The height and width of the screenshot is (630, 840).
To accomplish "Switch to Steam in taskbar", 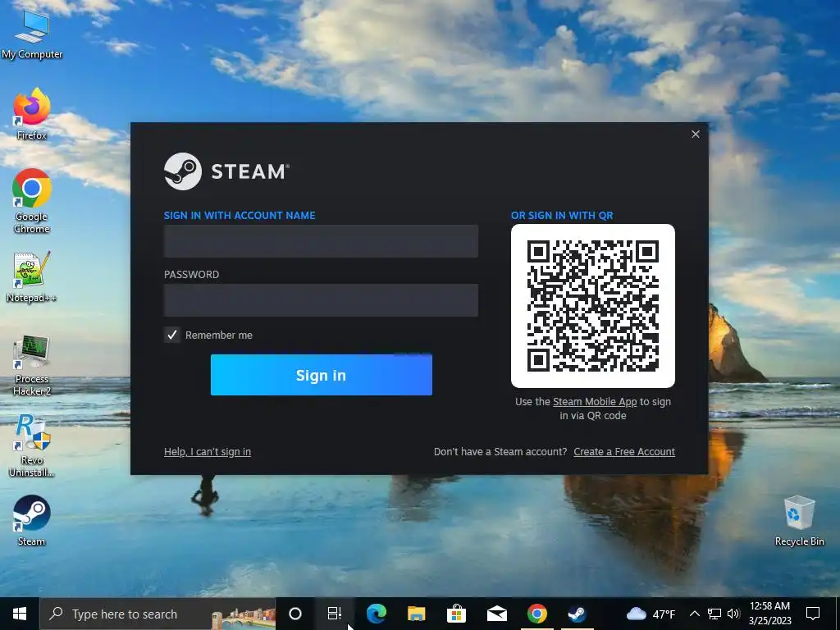I will point(577,614).
